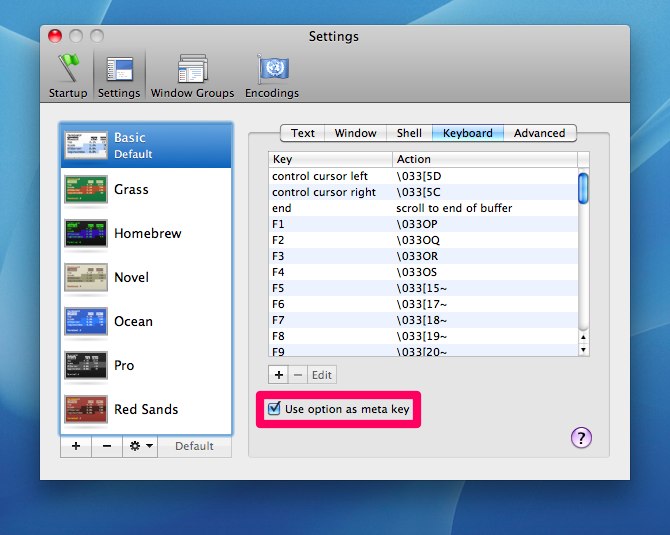Select the F8 key row

click(x=423, y=336)
